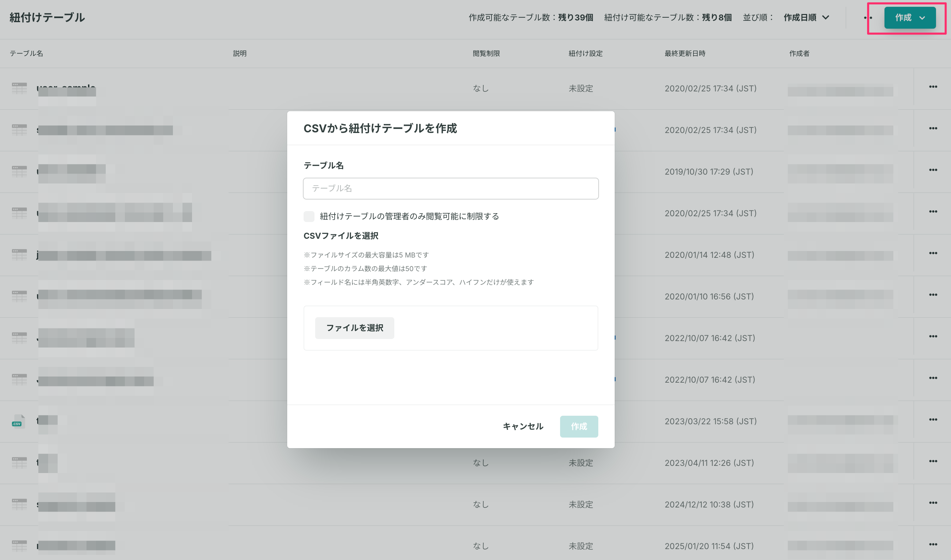Open row menu for 2023/03/22 15:58 row
Viewport: 951px width, 560px height.
tap(933, 419)
